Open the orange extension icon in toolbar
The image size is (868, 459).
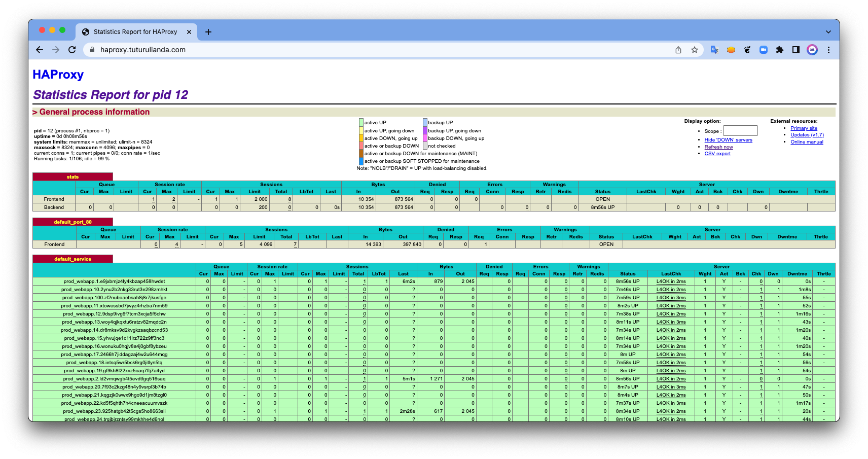(x=731, y=50)
